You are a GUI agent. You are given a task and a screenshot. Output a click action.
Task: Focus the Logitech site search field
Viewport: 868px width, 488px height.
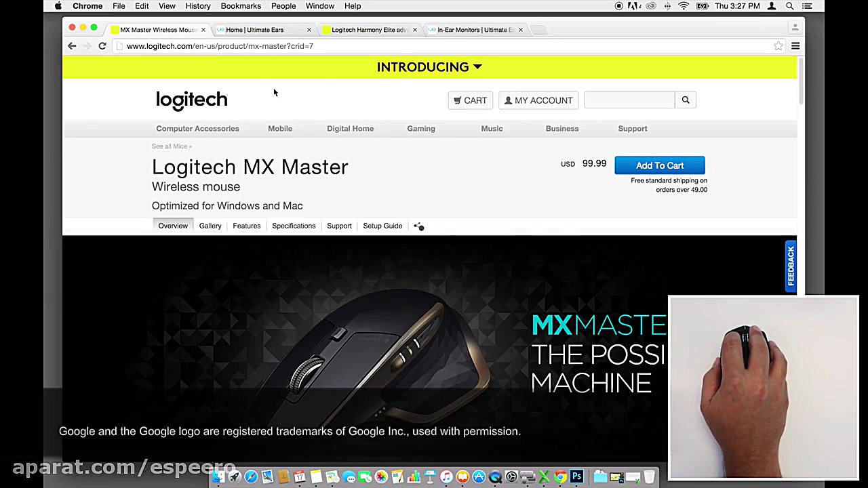(629, 100)
